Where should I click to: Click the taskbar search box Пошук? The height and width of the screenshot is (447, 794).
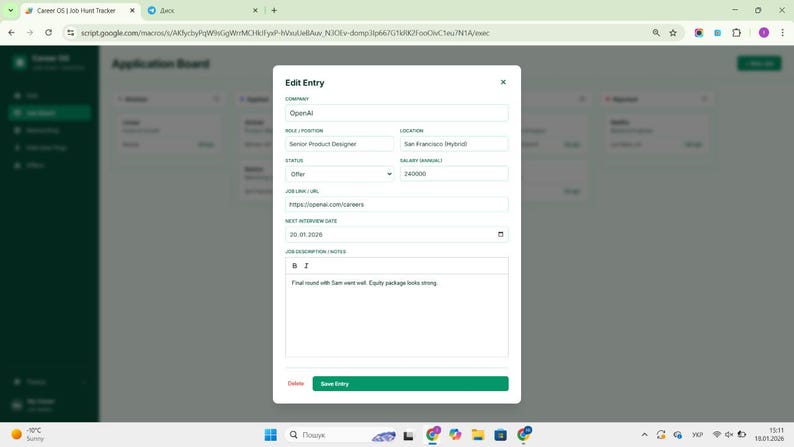(342, 435)
